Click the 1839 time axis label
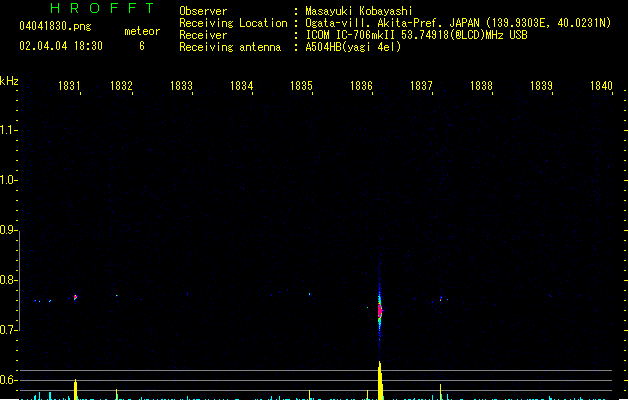The image size is (629, 400). [x=542, y=86]
